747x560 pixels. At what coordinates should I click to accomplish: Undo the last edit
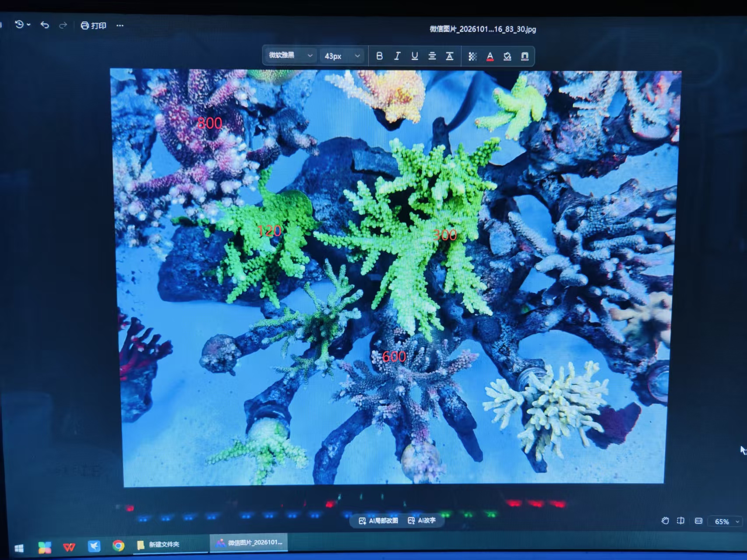(x=45, y=25)
